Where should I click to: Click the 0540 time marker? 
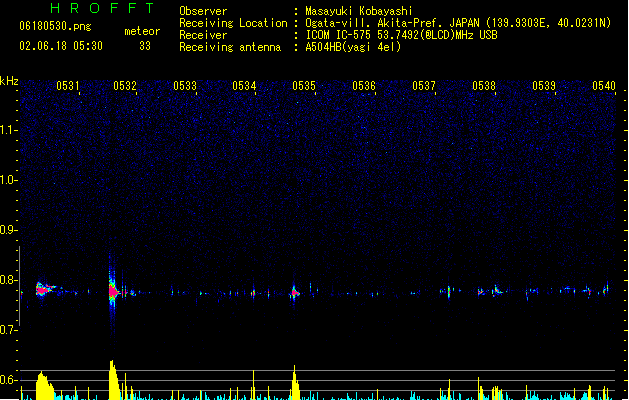pyautogui.click(x=604, y=86)
